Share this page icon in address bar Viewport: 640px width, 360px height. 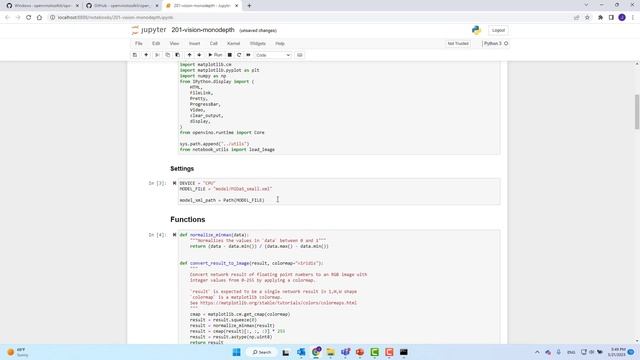pyautogui.click(x=576, y=18)
